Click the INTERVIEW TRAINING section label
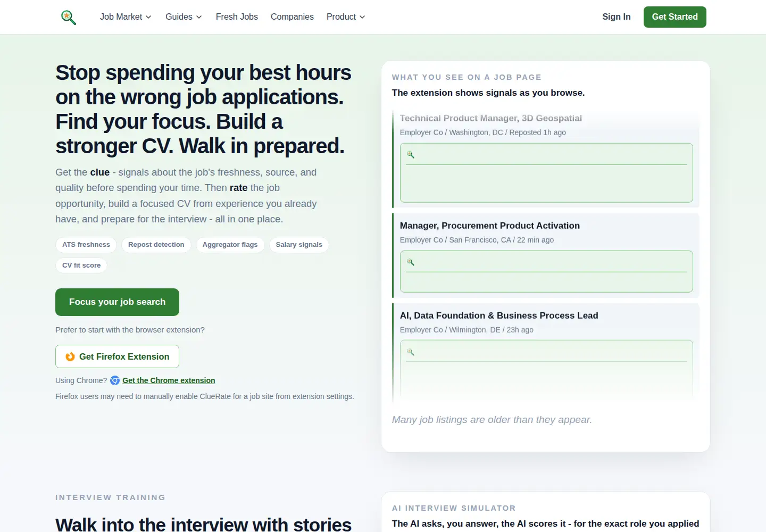 (x=110, y=497)
